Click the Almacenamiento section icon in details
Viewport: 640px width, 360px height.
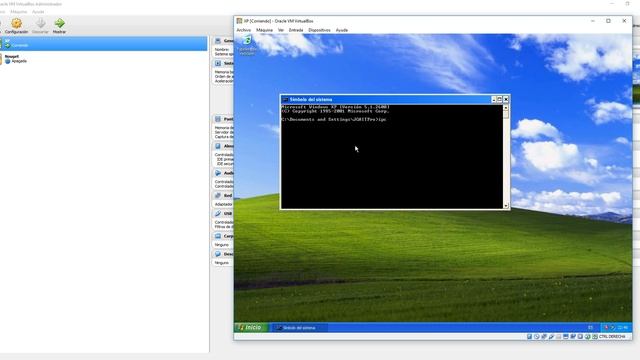[x=218, y=146]
